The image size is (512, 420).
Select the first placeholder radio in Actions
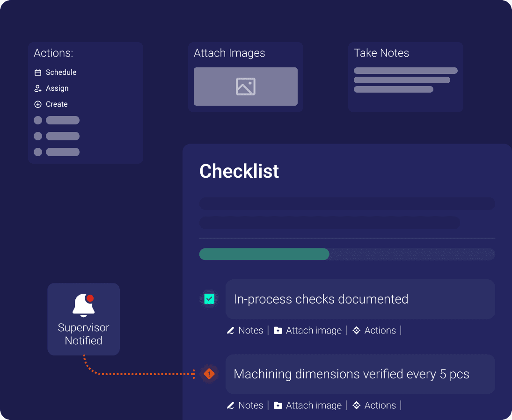click(38, 120)
